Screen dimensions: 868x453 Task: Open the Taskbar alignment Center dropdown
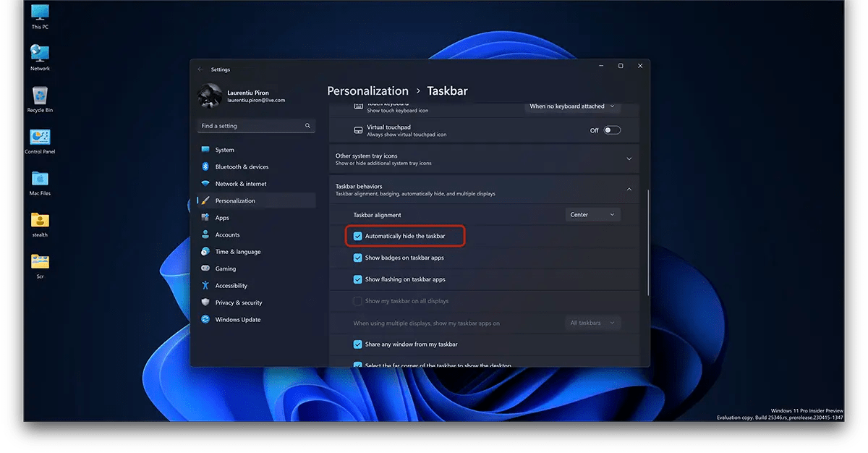pos(592,214)
